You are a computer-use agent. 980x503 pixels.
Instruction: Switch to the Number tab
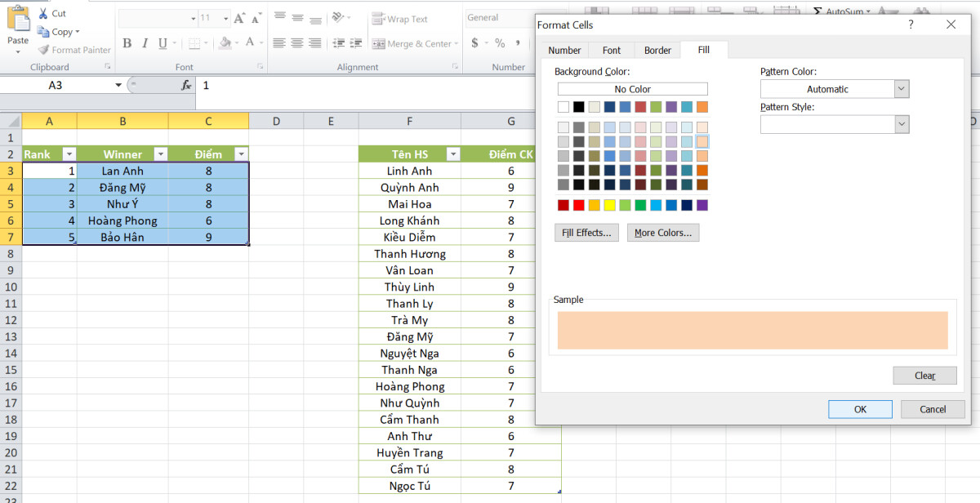click(x=563, y=50)
